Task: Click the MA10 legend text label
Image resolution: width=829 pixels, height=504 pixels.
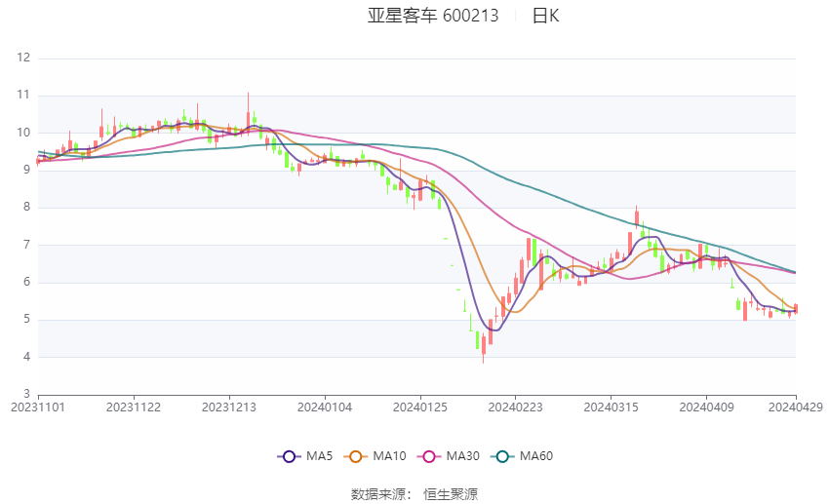Action: click(x=389, y=456)
